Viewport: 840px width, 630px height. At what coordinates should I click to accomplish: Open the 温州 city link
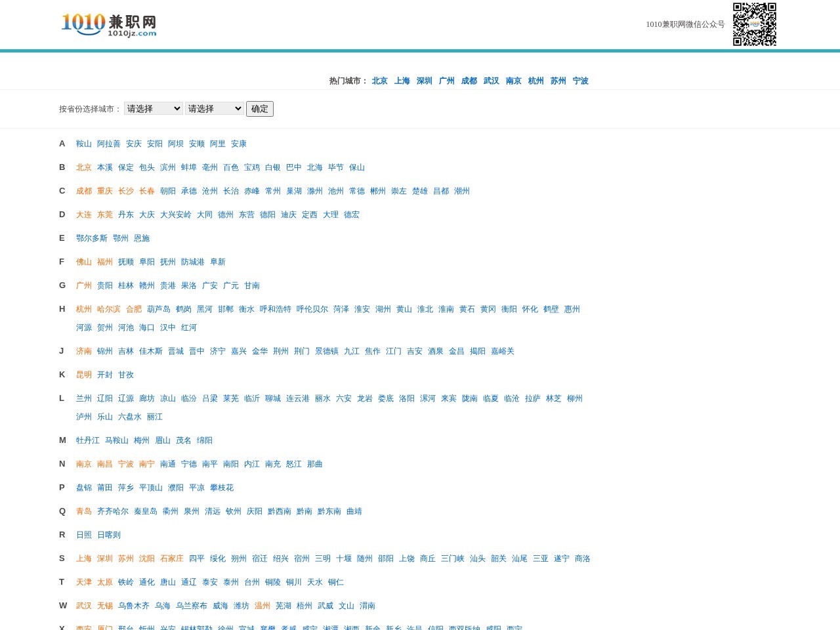click(x=262, y=606)
